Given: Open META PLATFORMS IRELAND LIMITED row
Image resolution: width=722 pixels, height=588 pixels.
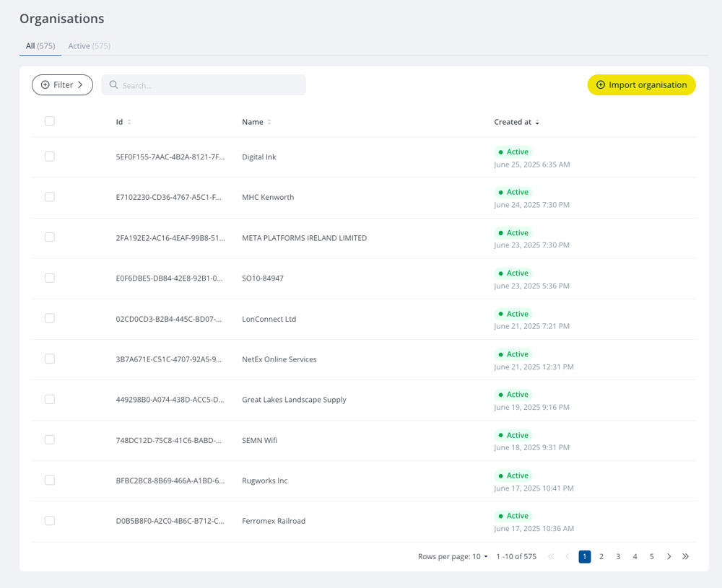Looking at the screenshot, I should 364,238.
